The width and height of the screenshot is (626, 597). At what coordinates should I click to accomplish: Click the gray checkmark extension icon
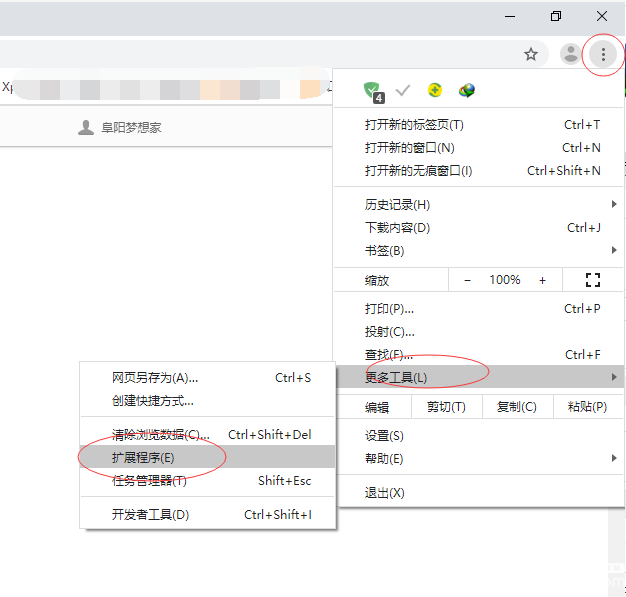403,91
